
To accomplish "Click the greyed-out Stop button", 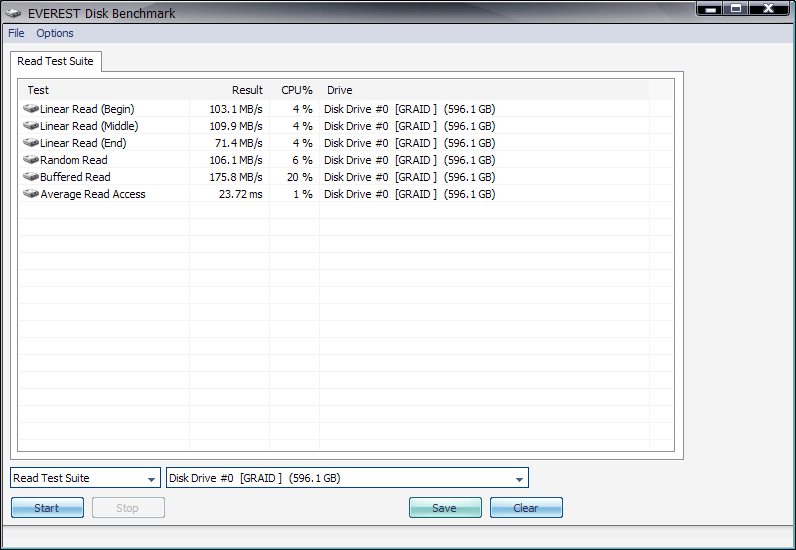I will tap(128, 508).
